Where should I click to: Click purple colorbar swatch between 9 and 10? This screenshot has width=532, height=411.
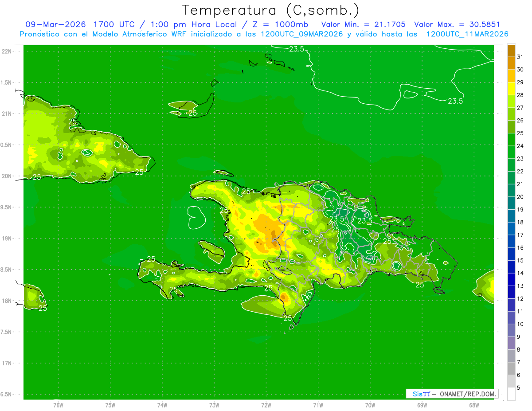click(511, 330)
